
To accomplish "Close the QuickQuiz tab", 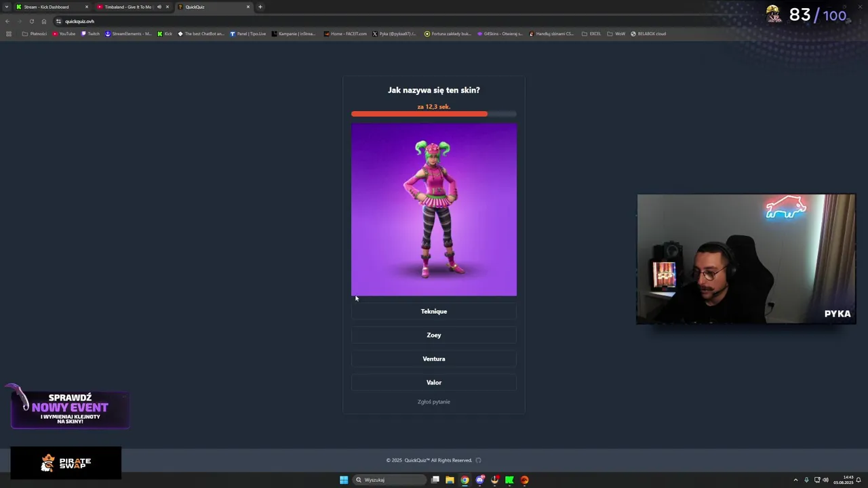I will [x=248, y=7].
